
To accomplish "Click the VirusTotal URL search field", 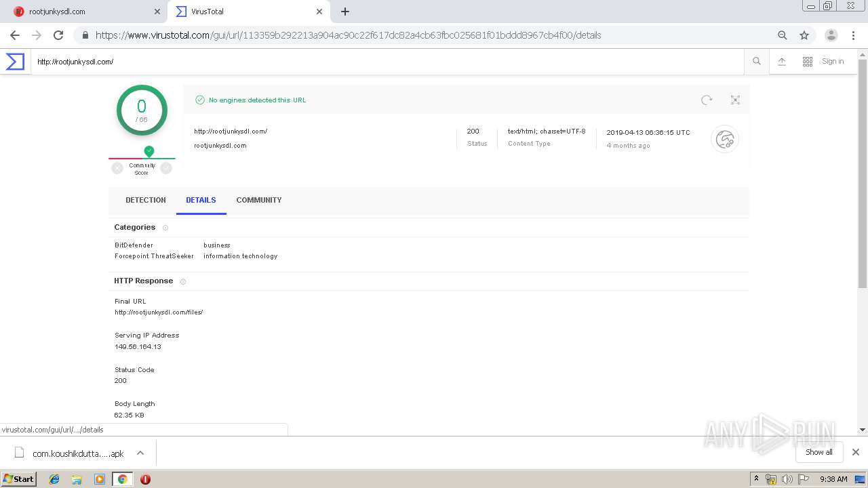I will [x=387, y=62].
